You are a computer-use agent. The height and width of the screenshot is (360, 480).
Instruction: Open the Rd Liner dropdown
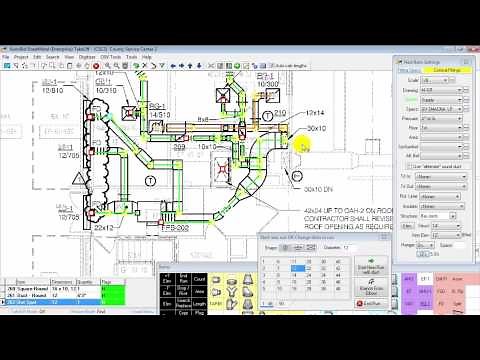pyautogui.click(x=440, y=197)
